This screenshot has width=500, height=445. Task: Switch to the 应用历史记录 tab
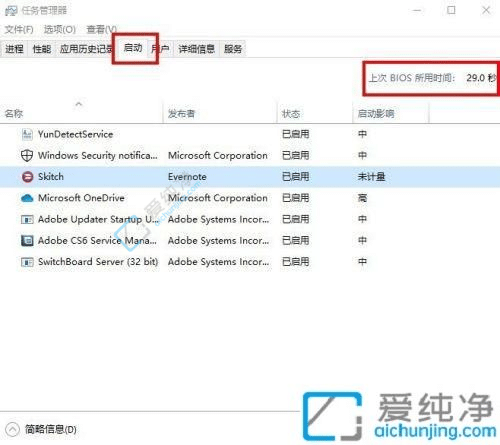(x=85, y=49)
